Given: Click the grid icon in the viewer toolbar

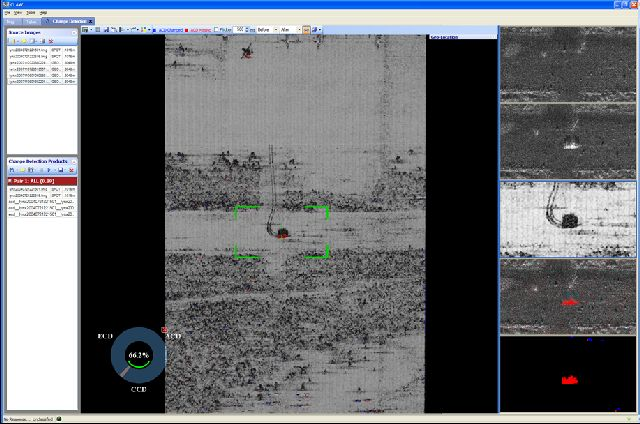Looking at the screenshot, I should click(x=98, y=30).
